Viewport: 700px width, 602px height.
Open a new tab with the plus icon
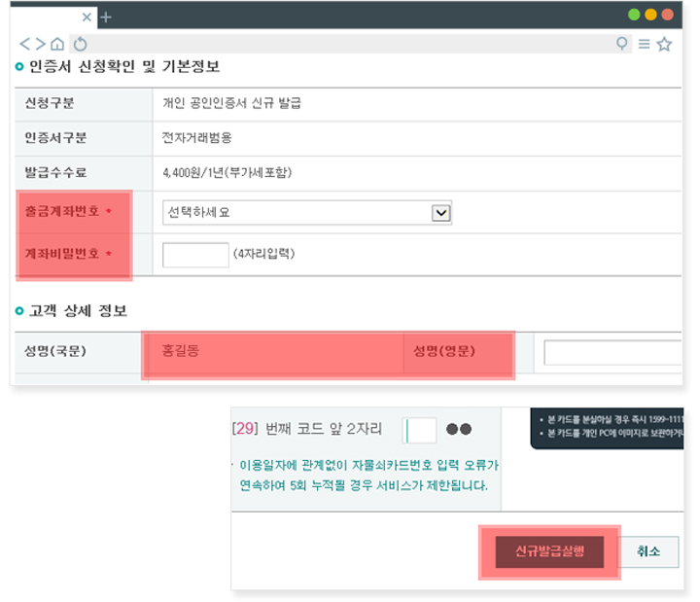pos(107,17)
